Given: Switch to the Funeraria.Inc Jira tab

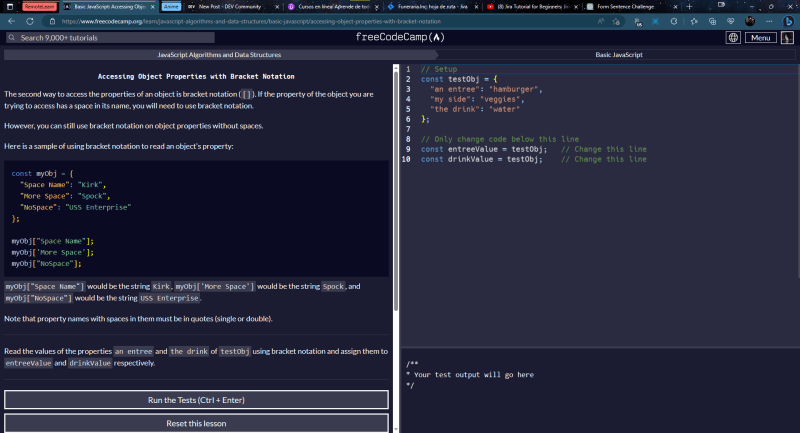Looking at the screenshot, I should click(x=432, y=7).
